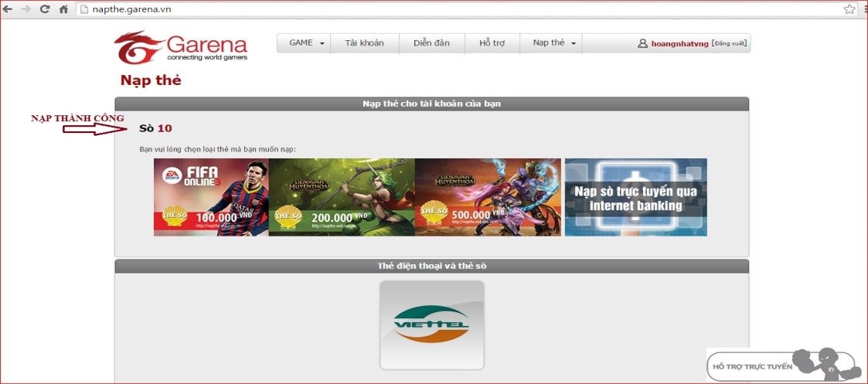This screenshot has width=868, height=384.
Task: Select the 200.000 VND card banner
Action: point(342,198)
